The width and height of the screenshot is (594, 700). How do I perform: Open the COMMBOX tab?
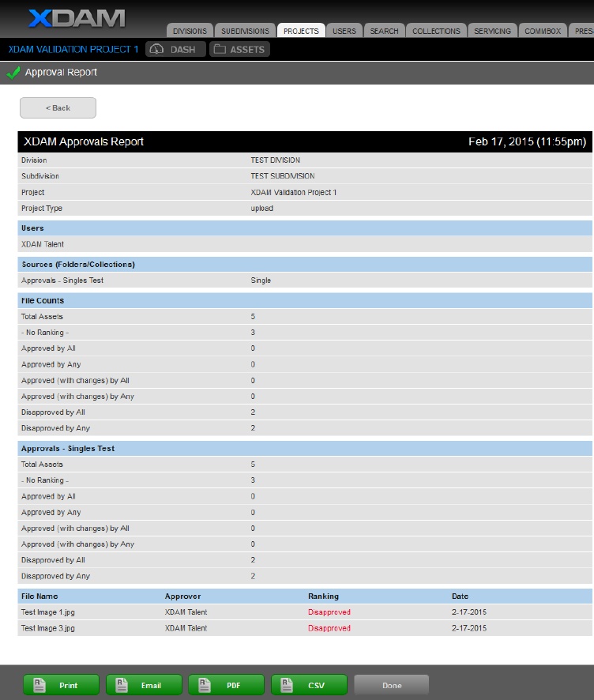543,31
